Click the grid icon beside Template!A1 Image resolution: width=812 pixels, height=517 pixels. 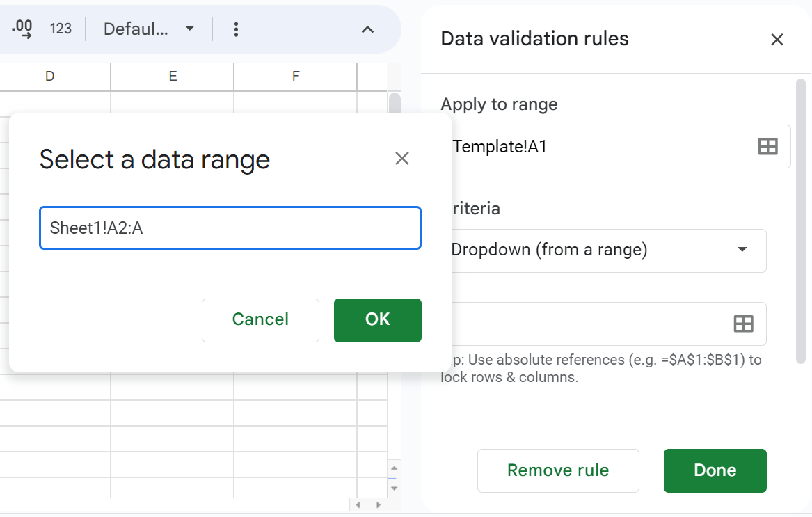tap(767, 146)
